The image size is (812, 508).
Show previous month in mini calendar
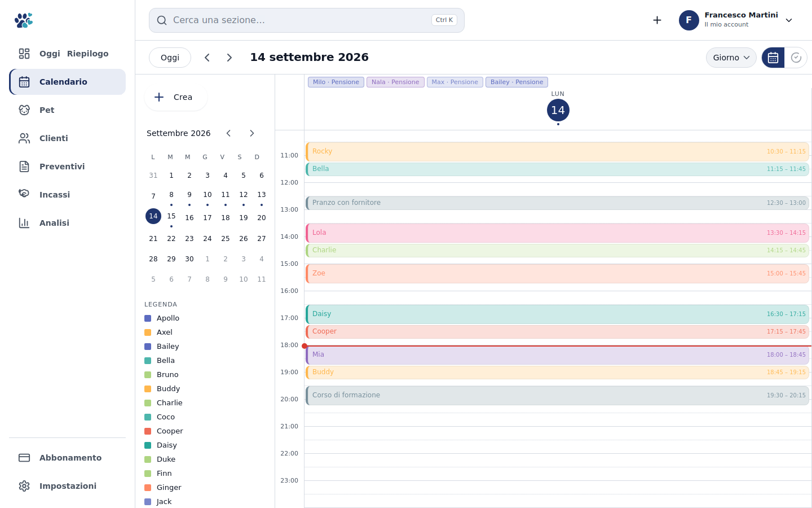point(228,133)
